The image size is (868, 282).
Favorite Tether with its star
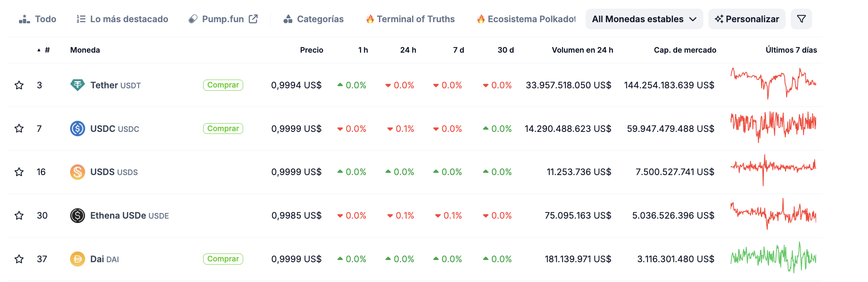19,85
